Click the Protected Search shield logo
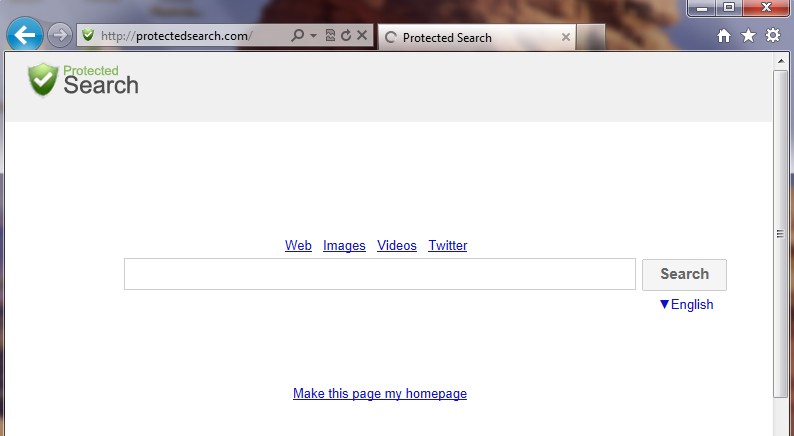This screenshot has width=794, height=436. (x=84, y=80)
